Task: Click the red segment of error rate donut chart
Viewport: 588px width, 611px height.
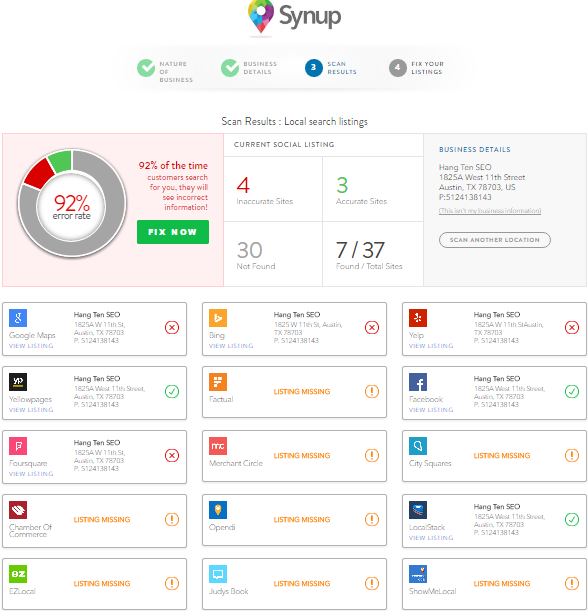Action: pos(38,172)
